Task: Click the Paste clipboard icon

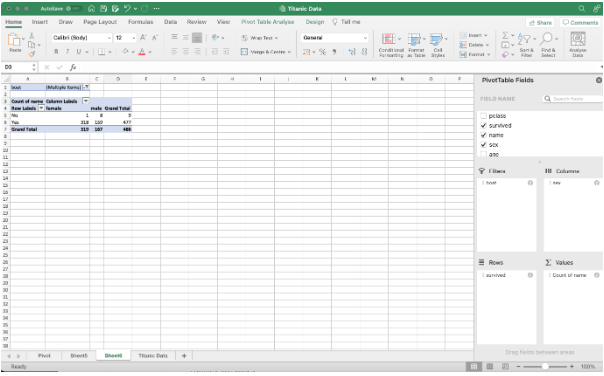Action: [x=14, y=40]
